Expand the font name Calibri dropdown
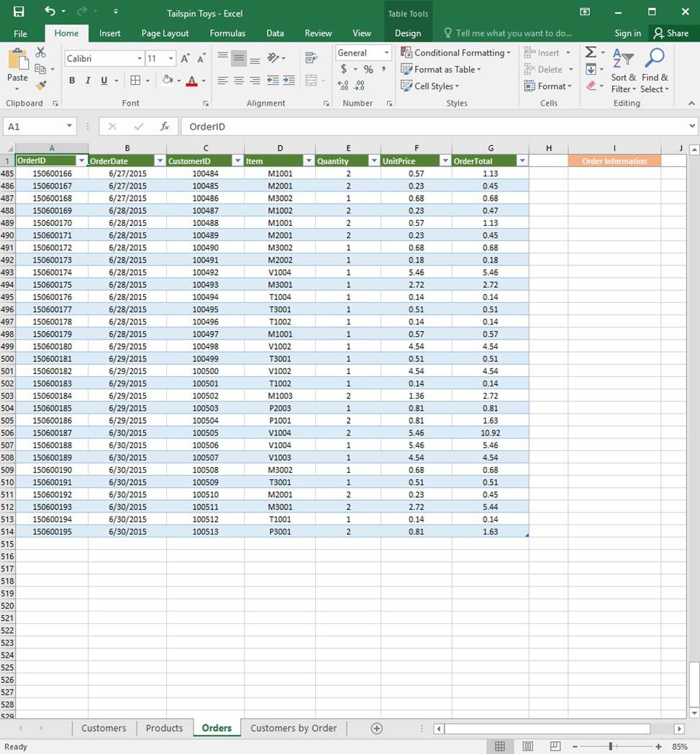The height and width of the screenshot is (754, 700). coord(140,58)
